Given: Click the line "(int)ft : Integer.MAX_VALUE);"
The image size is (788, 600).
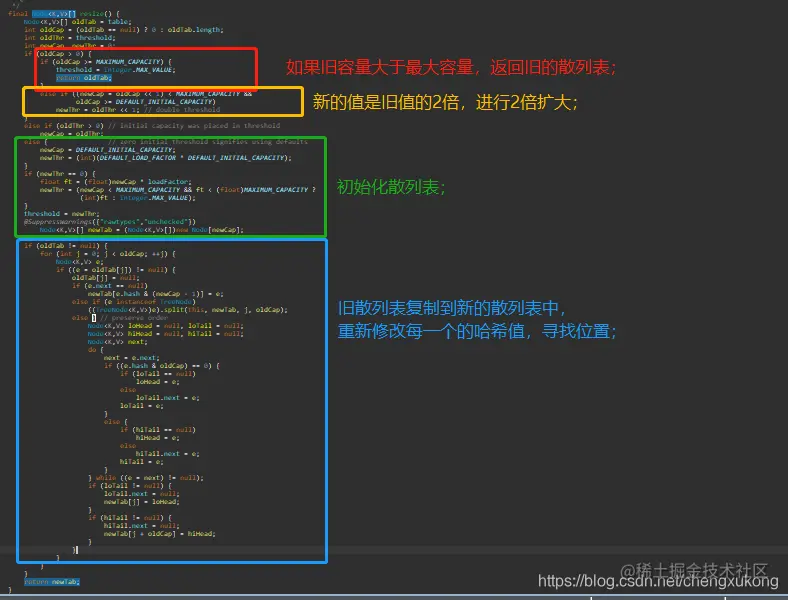Looking at the screenshot, I should (x=138, y=198).
